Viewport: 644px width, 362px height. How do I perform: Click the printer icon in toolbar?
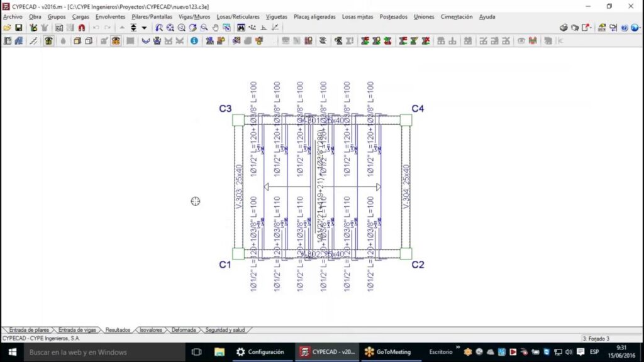(564, 28)
